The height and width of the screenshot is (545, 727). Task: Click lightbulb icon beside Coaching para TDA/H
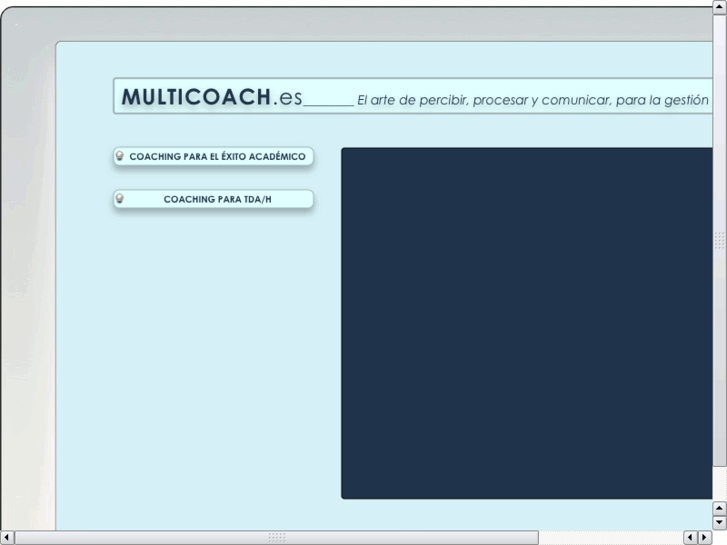120,199
